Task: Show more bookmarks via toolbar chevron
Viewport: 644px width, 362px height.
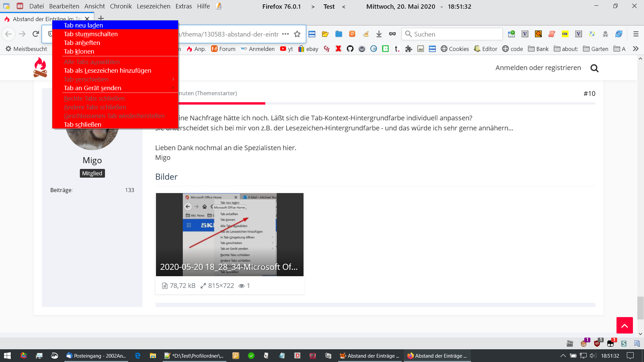Action: (636, 49)
